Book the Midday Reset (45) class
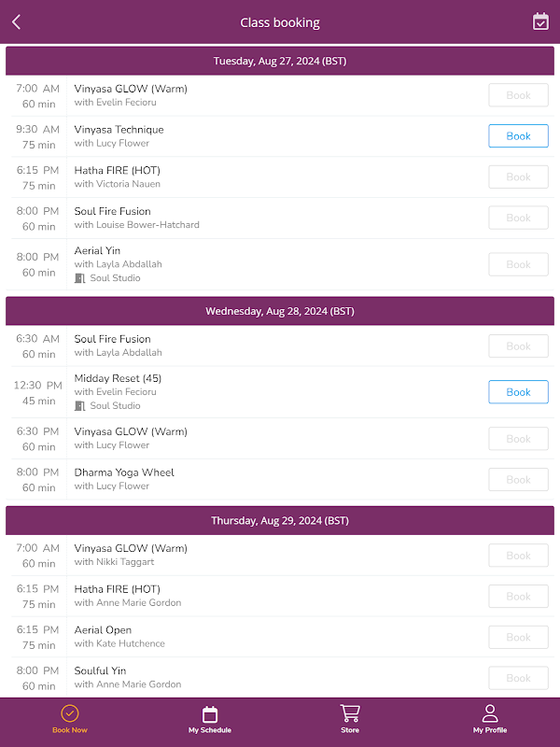Image resolution: width=560 pixels, height=747 pixels. click(518, 392)
